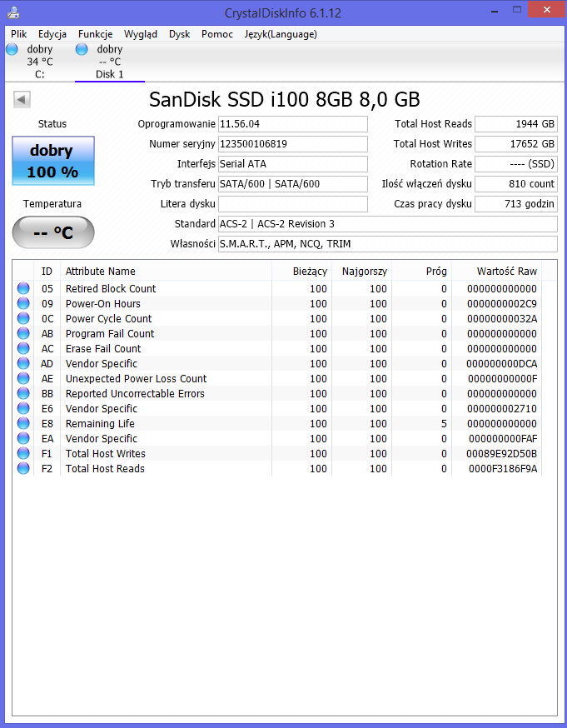Click the previous disk arrow button
Viewport: 567px width, 728px height.
22,99
